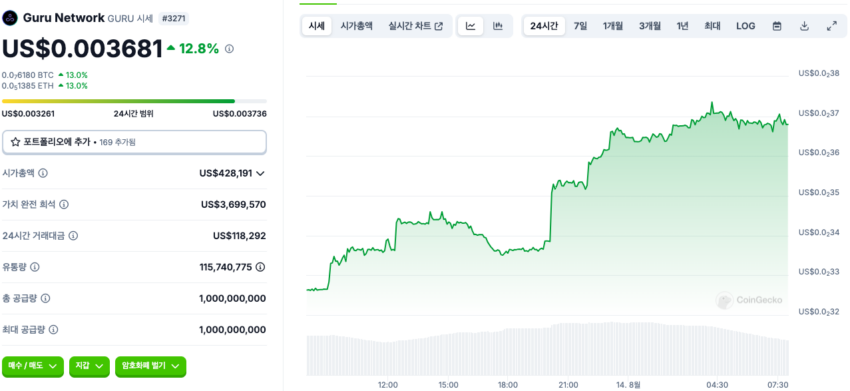
Task: Switch to the line chart view icon
Action: [x=471, y=26]
